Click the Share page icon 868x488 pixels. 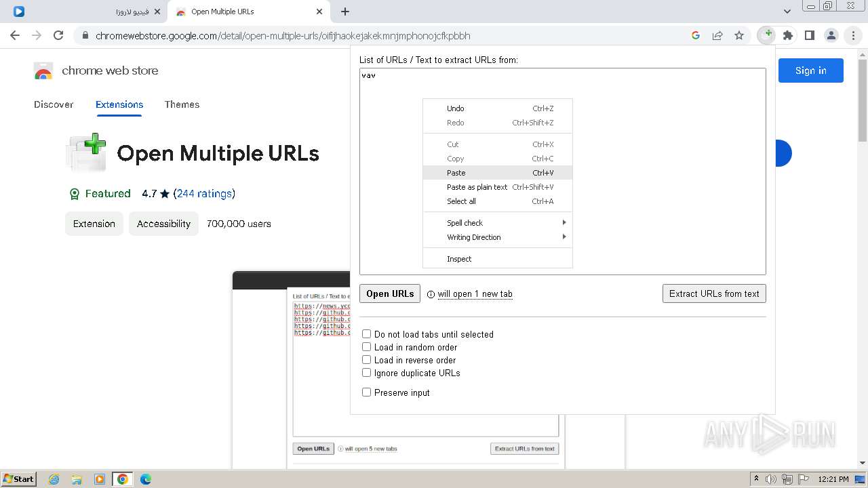point(717,35)
